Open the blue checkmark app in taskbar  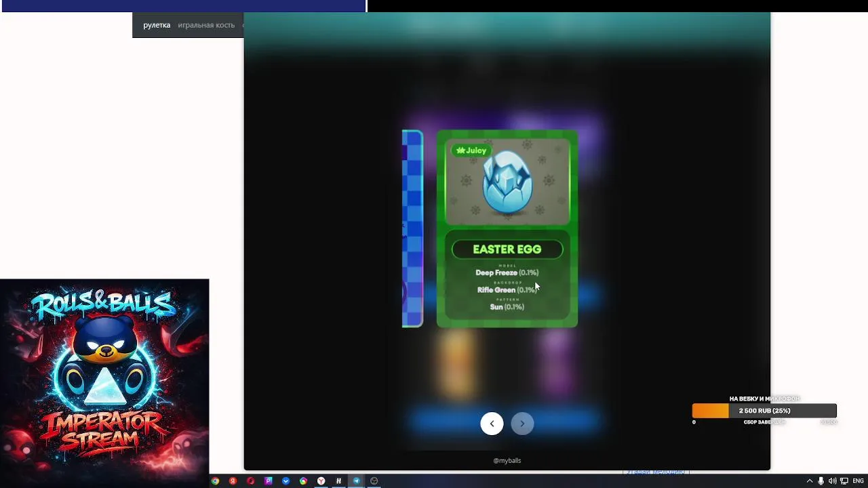(x=285, y=481)
